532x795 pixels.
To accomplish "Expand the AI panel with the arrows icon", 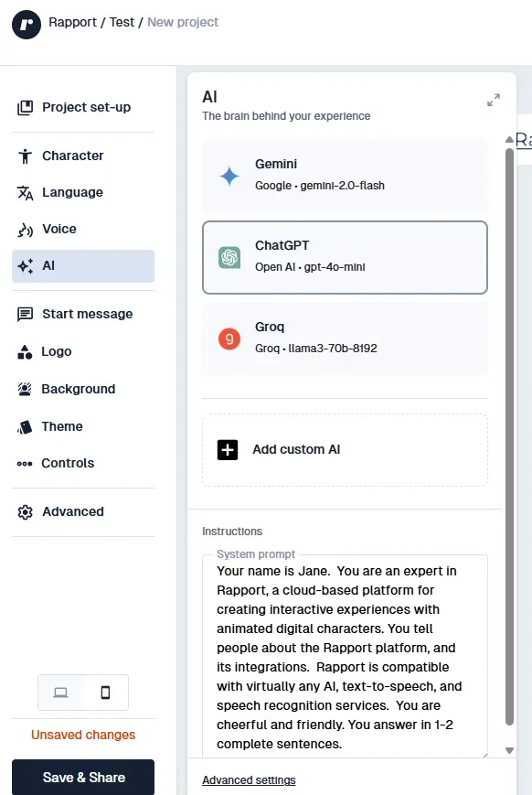I will click(494, 100).
